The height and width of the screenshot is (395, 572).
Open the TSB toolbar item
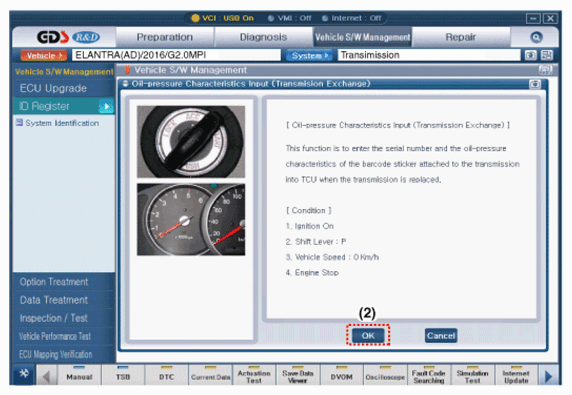(123, 375)
